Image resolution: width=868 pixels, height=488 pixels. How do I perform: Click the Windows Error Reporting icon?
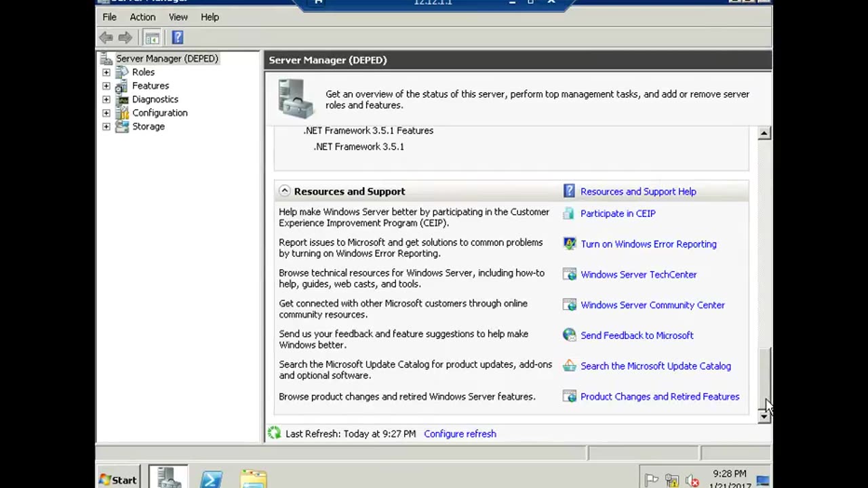[x=570, y=244]
